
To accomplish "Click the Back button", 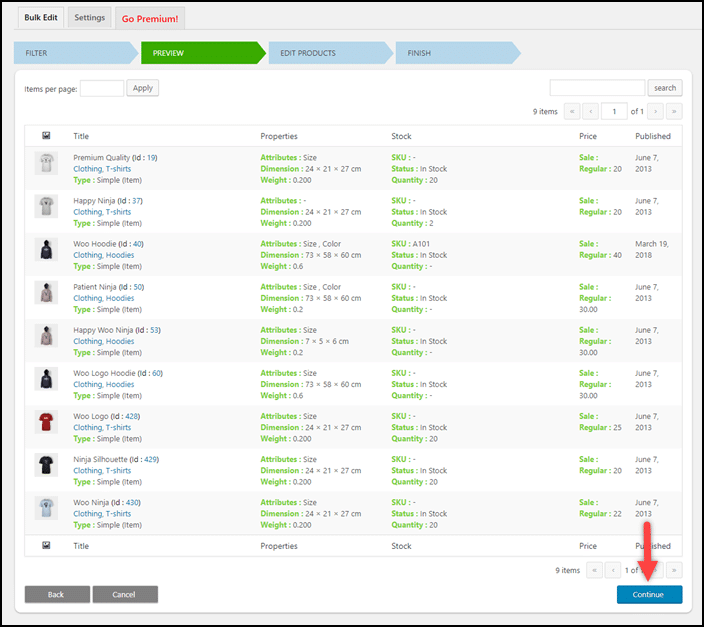I will pyautogui.click(x=56, y=594).
